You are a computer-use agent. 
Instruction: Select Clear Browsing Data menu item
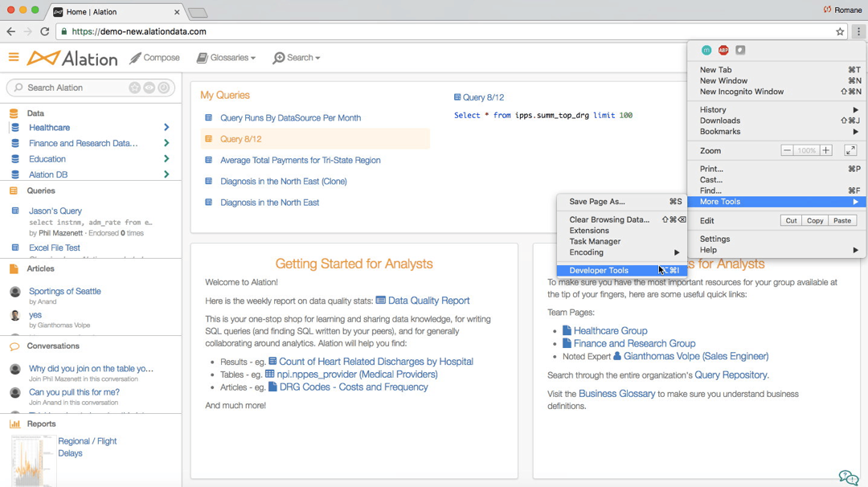point(622,219)
